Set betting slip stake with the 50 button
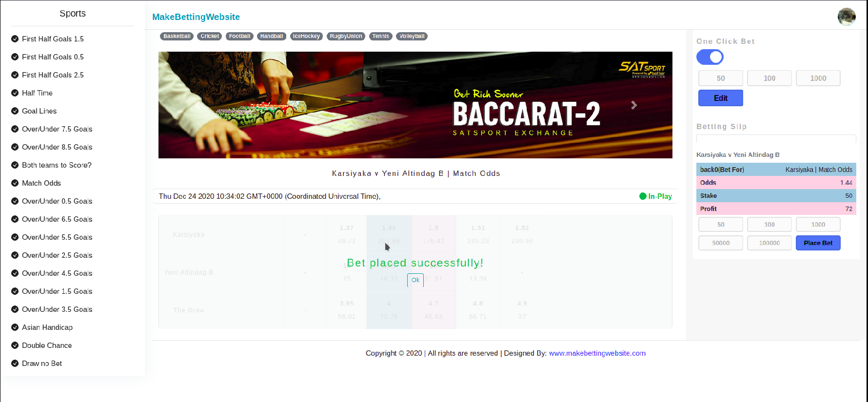This screenshot has width=868, height=402. [721, 224]
